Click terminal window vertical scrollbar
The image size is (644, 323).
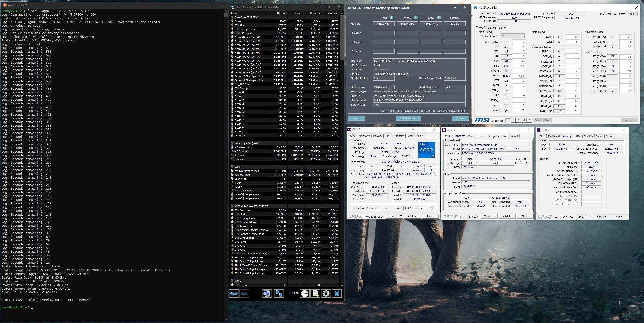click(226, 15)
